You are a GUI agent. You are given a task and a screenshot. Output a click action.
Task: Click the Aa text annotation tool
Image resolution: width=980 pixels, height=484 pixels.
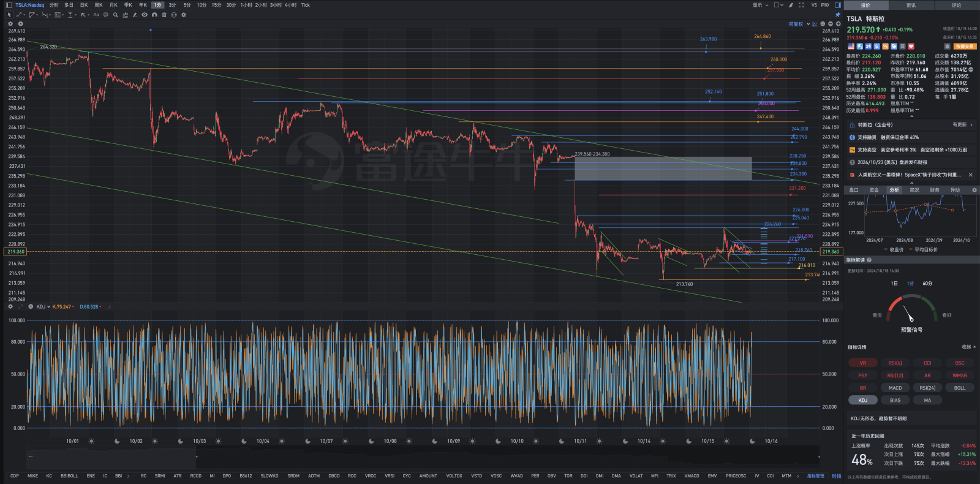tap(96, 15)
